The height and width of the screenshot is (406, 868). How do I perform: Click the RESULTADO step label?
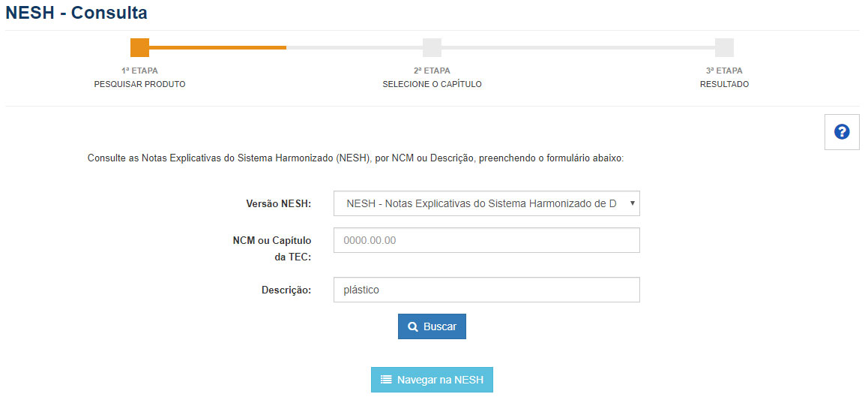coord(724,84)
